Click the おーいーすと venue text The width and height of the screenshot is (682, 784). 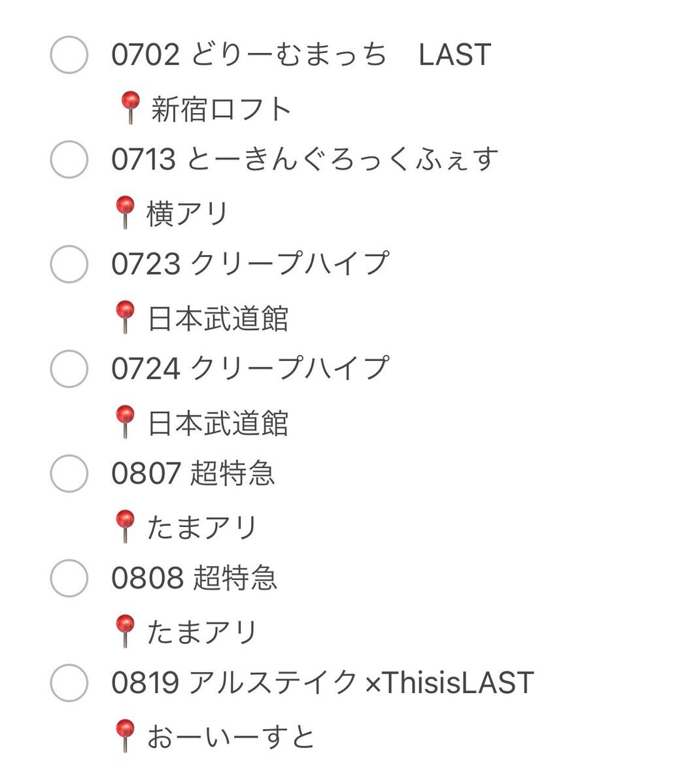(x=231, y=737)
